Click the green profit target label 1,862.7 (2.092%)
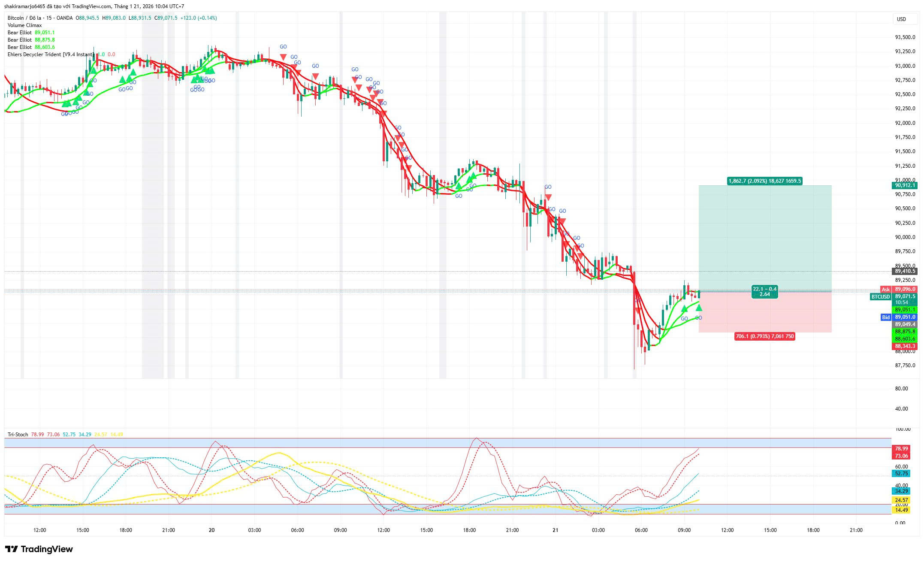924x562 pixels. pyautogui.click(x=764, y=181)
